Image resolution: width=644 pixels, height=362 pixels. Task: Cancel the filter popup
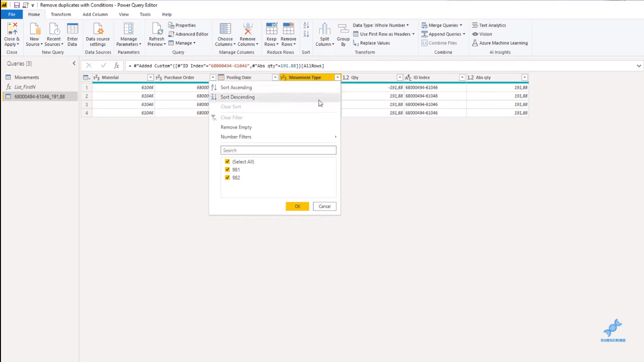click(x=325, y=206)
